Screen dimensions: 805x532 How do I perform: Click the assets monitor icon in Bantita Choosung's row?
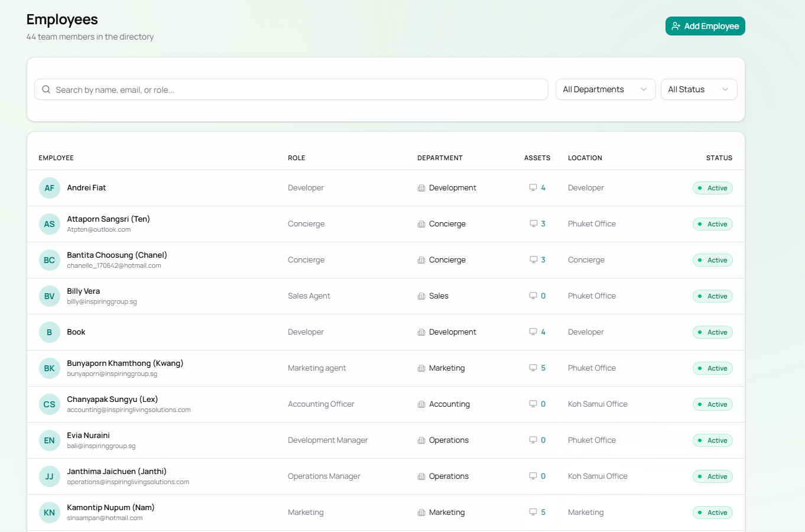pos(533,260)
